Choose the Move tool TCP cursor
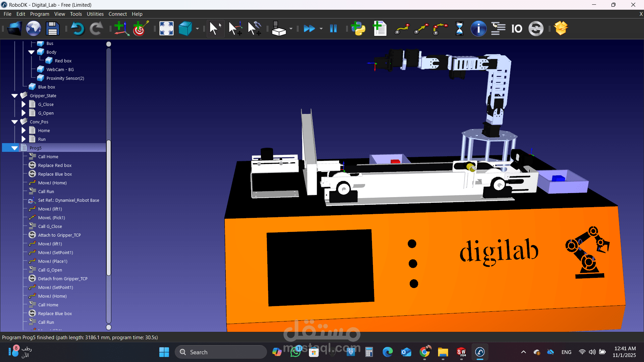The image size is (644, 362). click(x=254, y=28)
